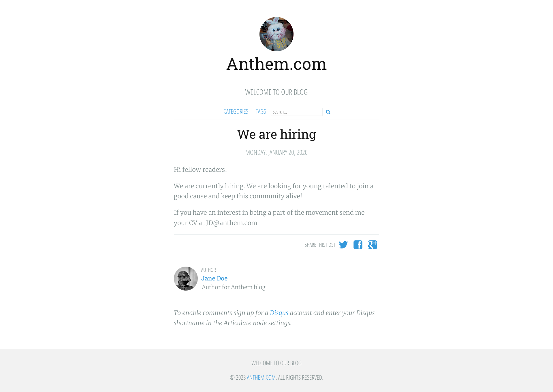The height and width of the screenshot is (392, 553).
Task: Open the Jane Doe author link
Action: [214, 278]
